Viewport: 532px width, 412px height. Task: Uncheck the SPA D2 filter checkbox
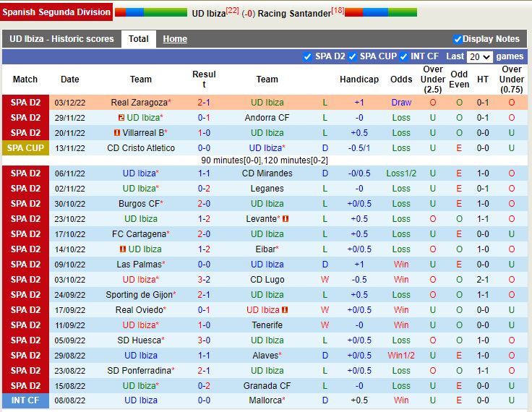point(308,56)
